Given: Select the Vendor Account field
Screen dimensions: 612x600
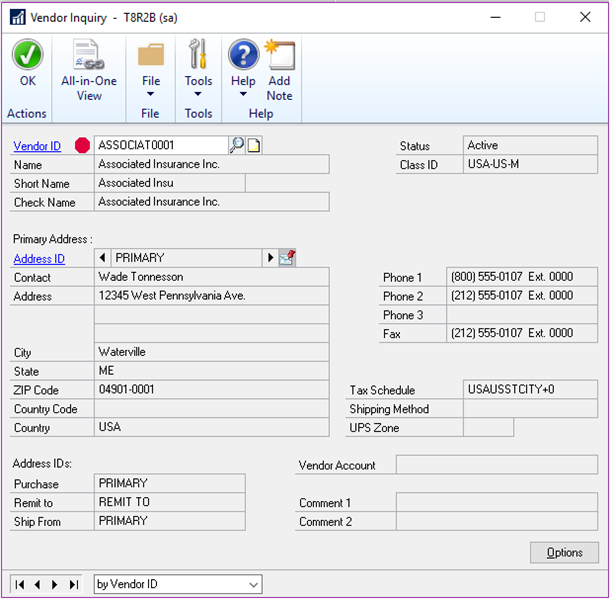Looking at the screenshot, I should click(496, 465).
